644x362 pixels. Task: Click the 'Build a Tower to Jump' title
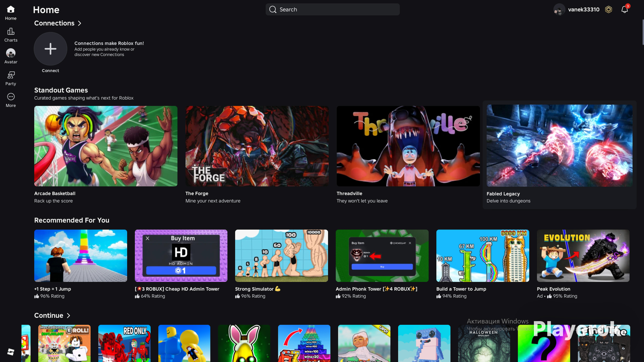click(461, 289)
